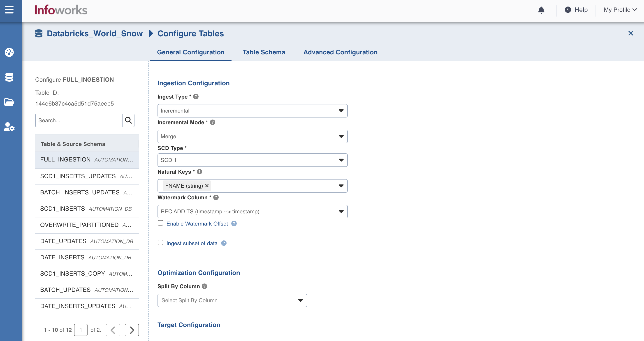The height and width of the screenshot is (341, 644).
Task: Click Configure Tables breadcrumb
Action: coord(190,33)
